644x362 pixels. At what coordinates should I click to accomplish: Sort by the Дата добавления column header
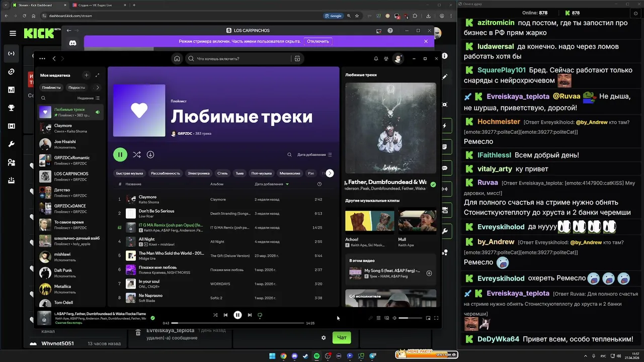point(272,184)
